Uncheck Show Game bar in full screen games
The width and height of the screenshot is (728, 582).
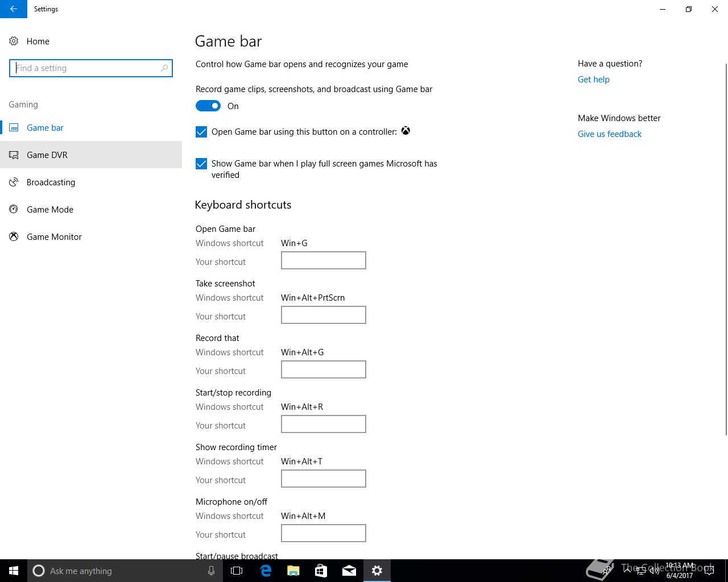(x=201, y=164)
